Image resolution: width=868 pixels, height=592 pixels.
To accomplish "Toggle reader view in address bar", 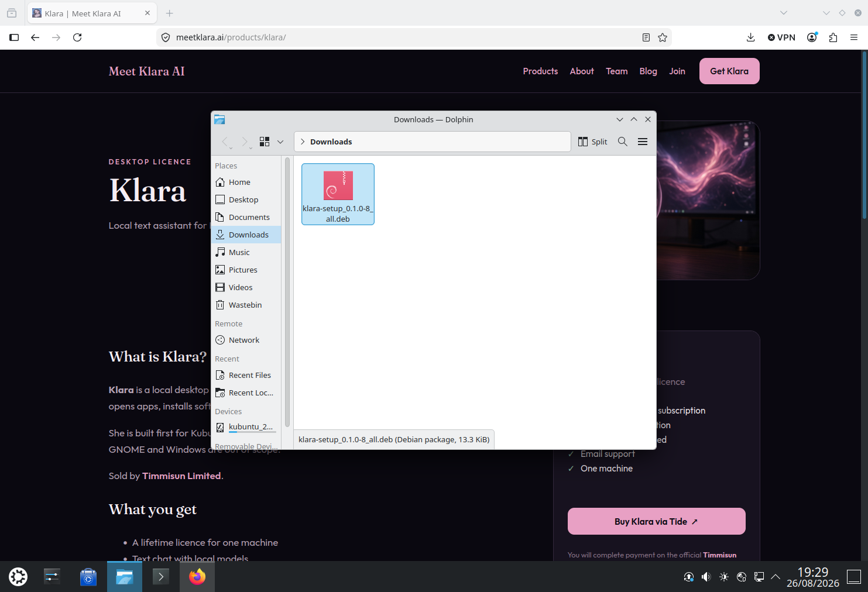I will click(x=646, y=37).
